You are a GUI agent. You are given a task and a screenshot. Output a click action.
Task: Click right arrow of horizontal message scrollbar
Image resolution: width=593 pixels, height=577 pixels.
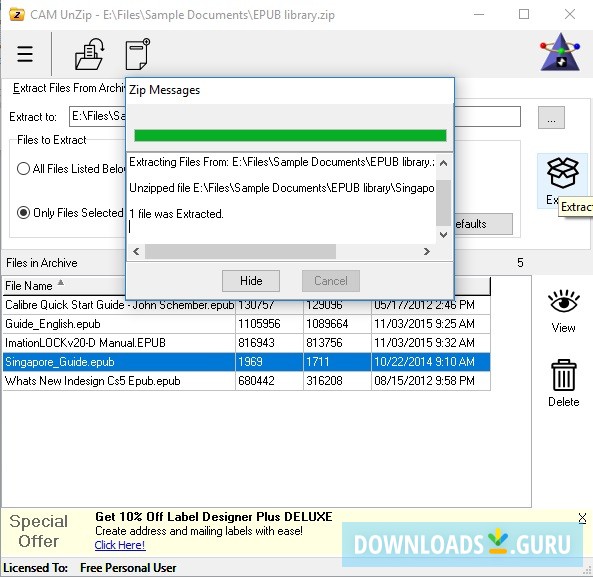427,251
